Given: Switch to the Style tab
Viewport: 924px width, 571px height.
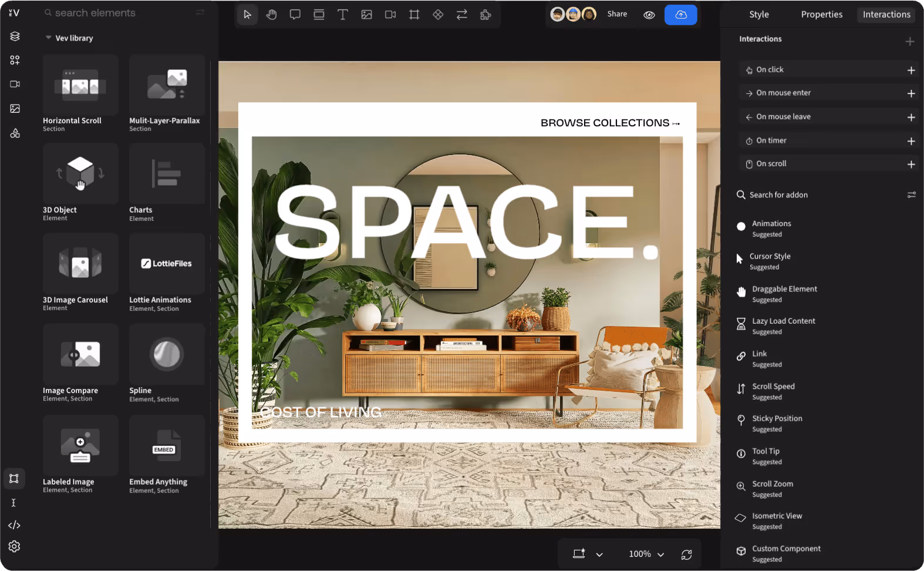Looking at the screenshot, I should [758, 15].
